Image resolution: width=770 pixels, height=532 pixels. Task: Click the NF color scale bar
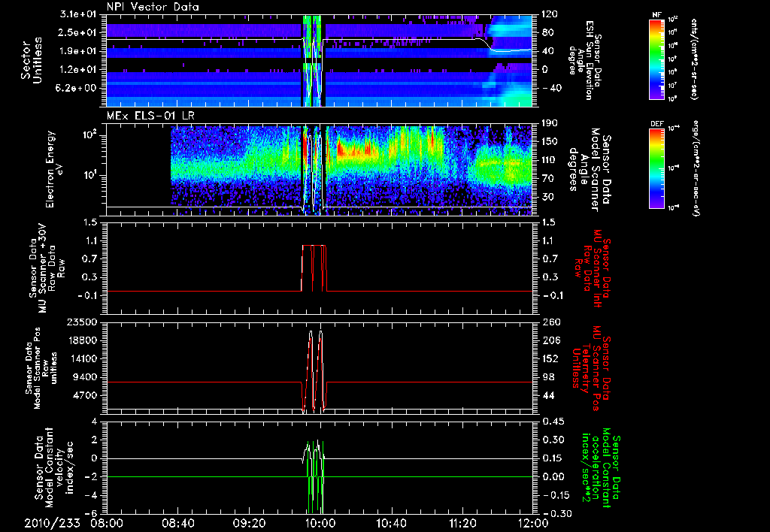[x=657, y=59]
